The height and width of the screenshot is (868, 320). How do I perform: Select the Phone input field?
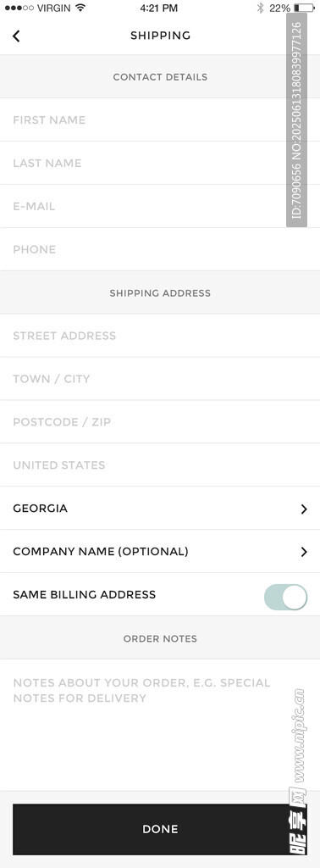pyautogui.click(x=160, y=250)
